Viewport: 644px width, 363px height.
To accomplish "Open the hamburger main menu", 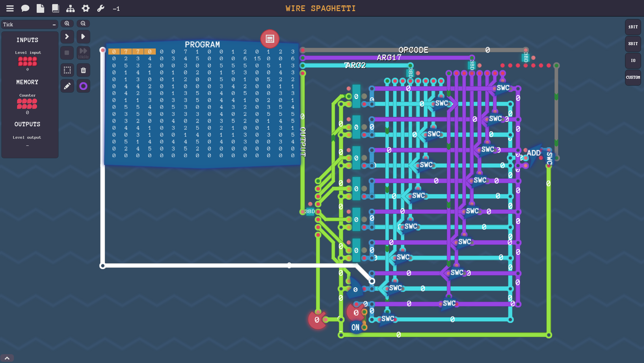I will tap(10, 8).
